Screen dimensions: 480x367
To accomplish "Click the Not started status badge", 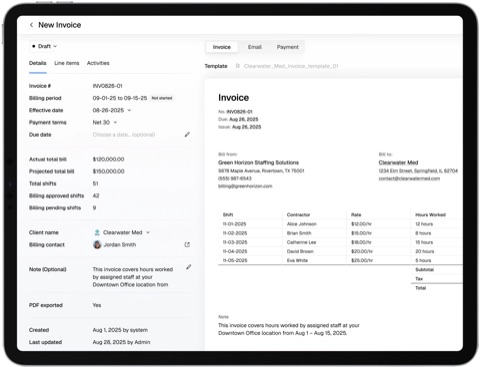I will pos(162,98).
